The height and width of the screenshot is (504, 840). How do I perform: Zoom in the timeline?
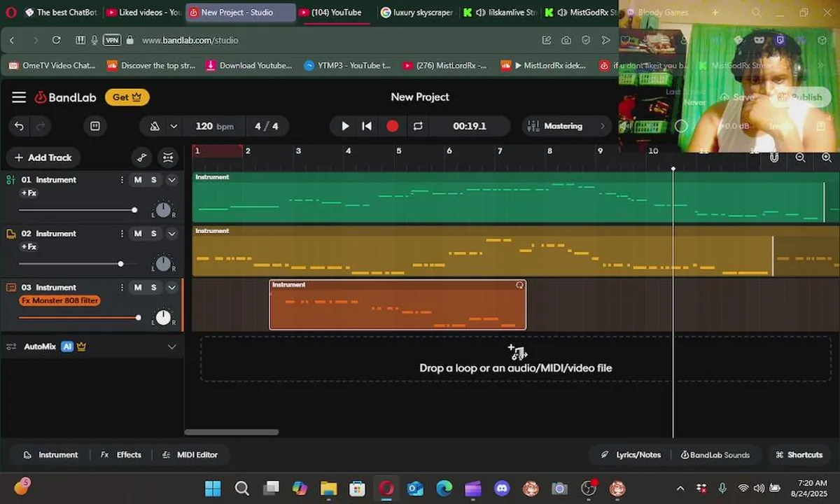point(826,157)
